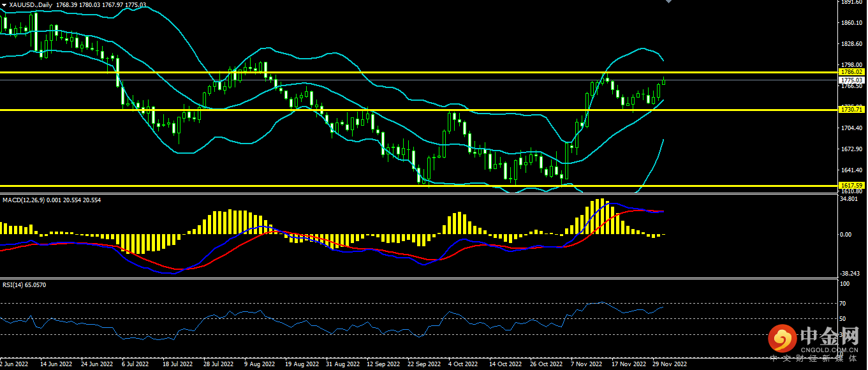Click the orange cloud CNGOLD logo
The image size is (868, 370).
point(781,339)
